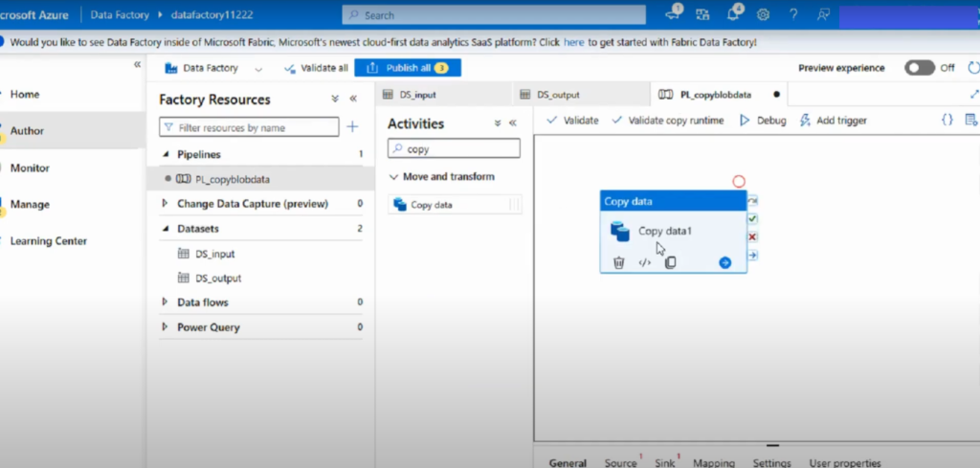Expand the Data flows section
The width and height of the screenshot is (980, 468).
pyautogui.click(x=165, y=301)
